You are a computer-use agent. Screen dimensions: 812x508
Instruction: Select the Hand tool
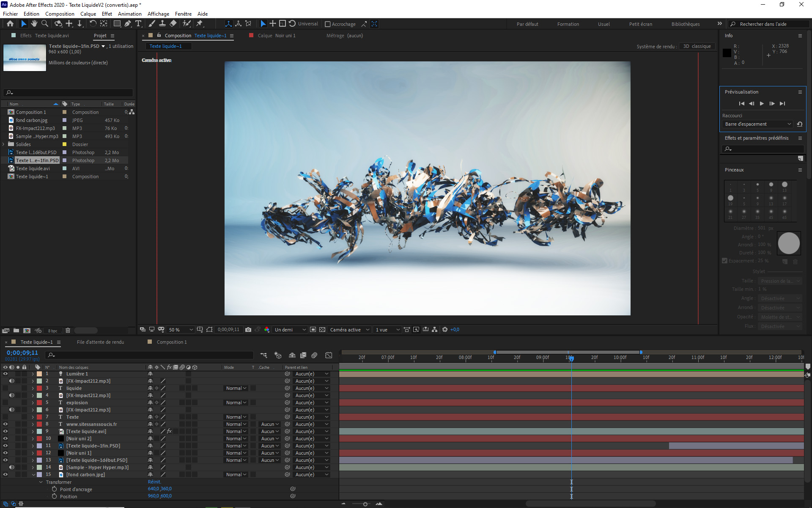click(34, 24)
